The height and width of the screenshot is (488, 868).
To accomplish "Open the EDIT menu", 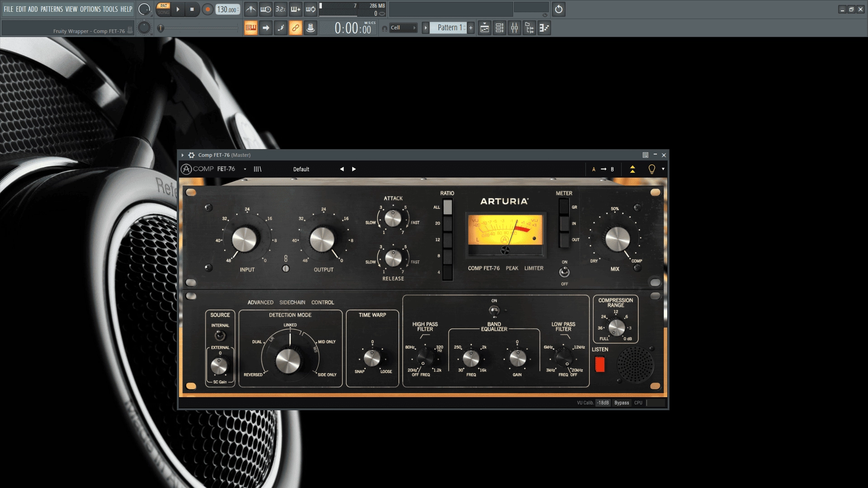I will (21, 9).
